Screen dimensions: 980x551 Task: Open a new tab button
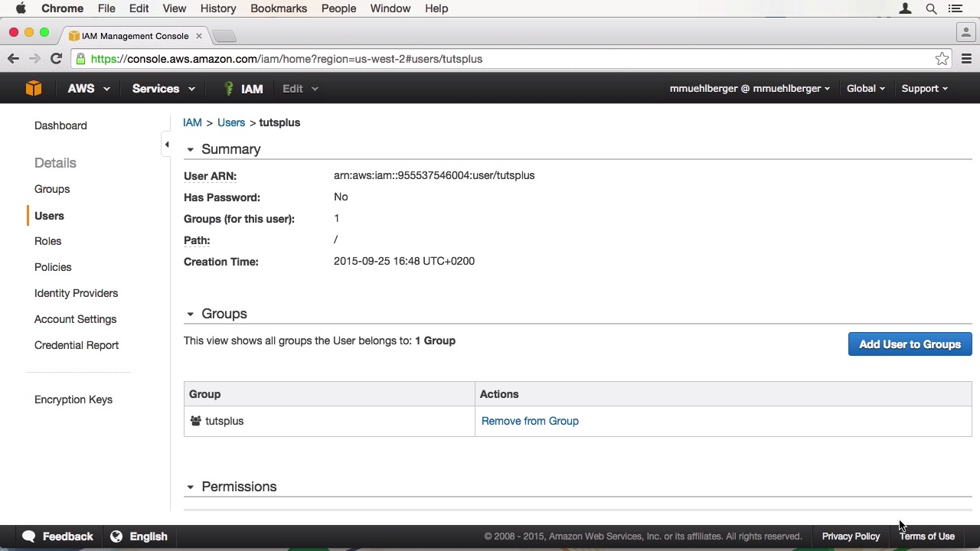click(x=224, y=36)
